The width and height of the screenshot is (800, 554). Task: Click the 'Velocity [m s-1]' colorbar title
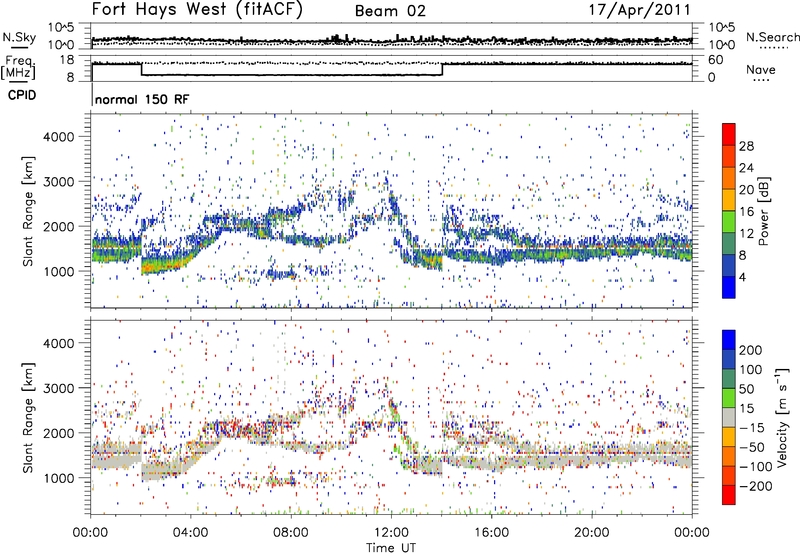pyautogui.click(x=783, y=417)
